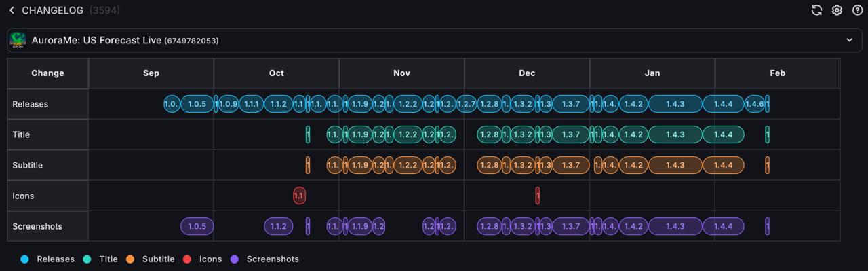Click the AuroraMe app icon

(x=18, y=40)
